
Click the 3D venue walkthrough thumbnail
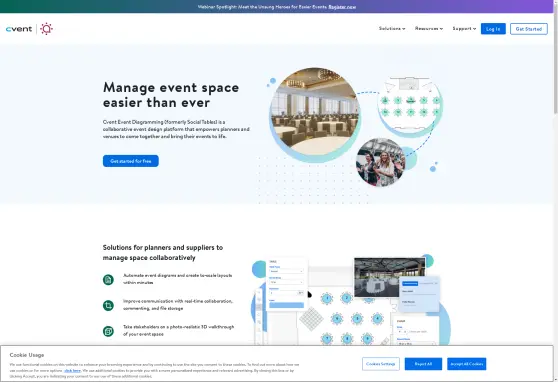pos(390,277)
